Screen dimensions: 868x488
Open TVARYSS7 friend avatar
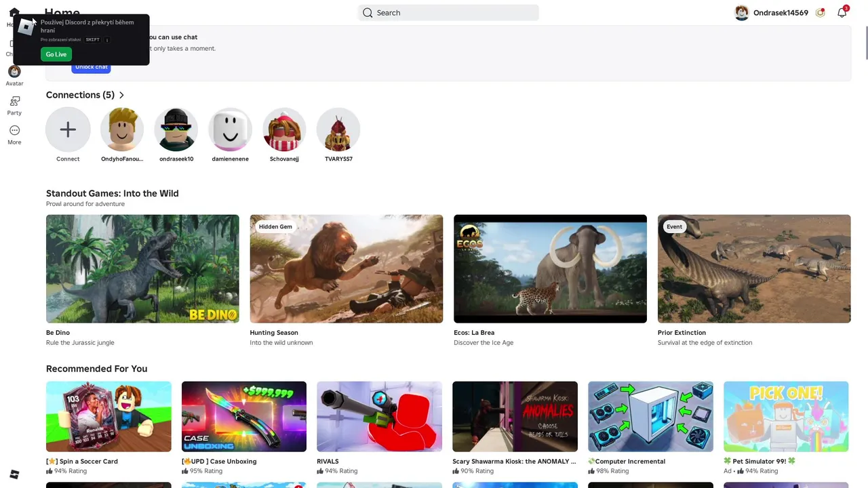[338, 129]
